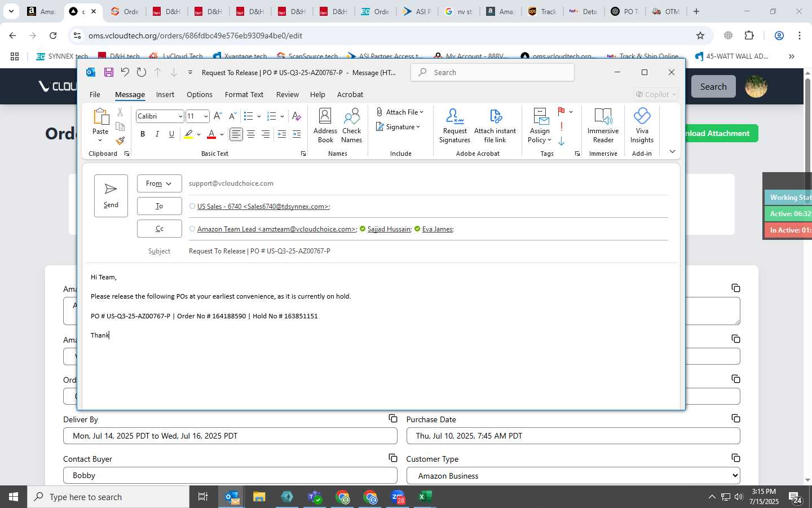Copy the Deliver By field value
Screen dimensions: 812x508
pos(393,418)
